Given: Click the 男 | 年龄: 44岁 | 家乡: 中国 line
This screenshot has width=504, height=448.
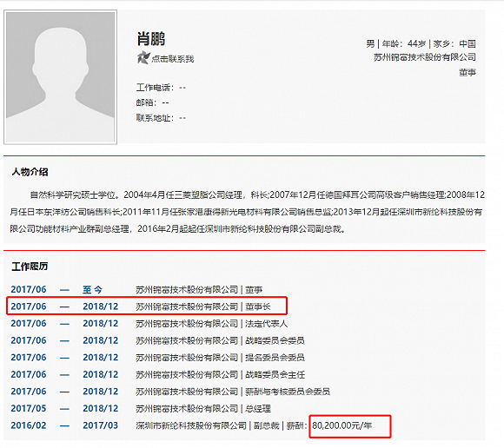Looking at the screenshot, I should pos(421,43).
